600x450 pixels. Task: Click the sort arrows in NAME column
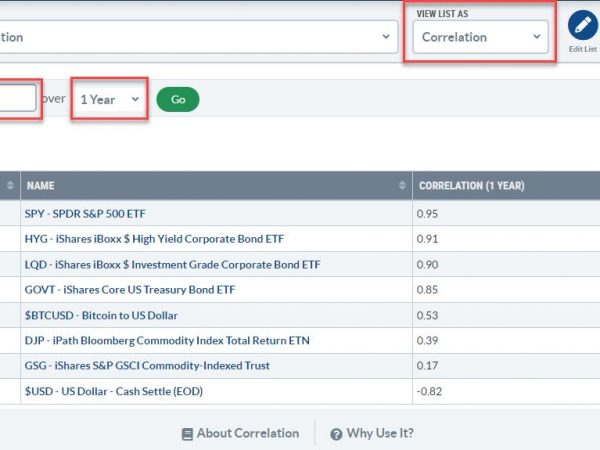402,186
